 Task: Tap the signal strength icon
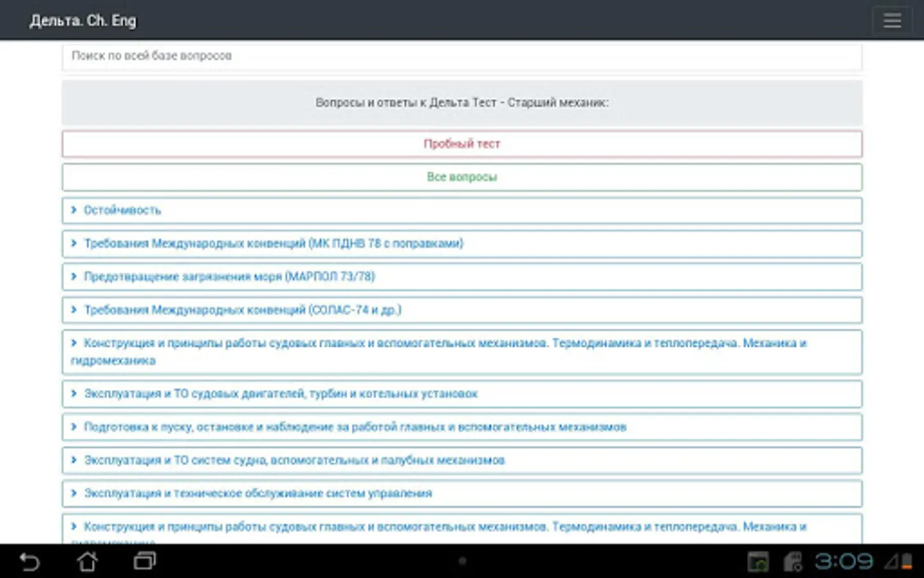[x=892, y=562]
